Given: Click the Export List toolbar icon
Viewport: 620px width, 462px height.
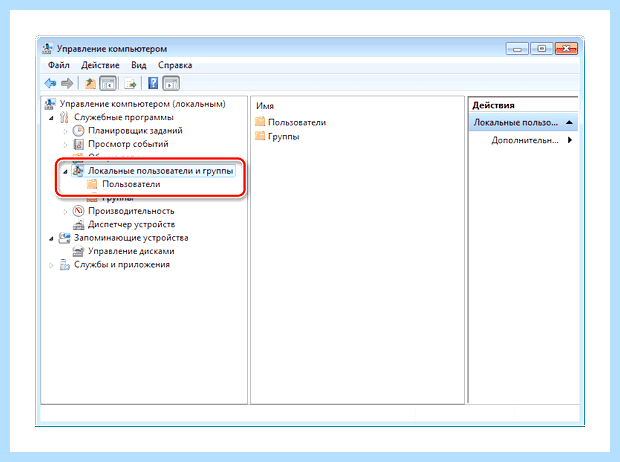Looking at the screenshot, I should 130,83.
